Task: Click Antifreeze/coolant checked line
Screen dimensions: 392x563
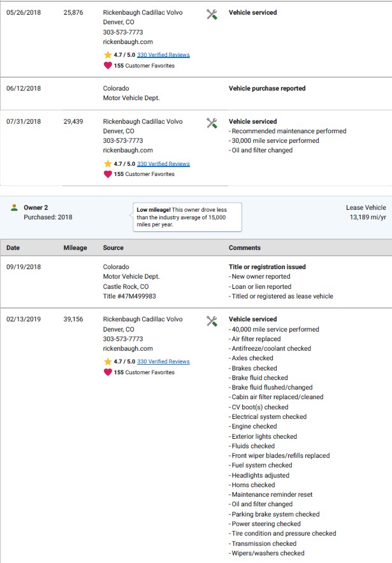Action: pos(270,348)
